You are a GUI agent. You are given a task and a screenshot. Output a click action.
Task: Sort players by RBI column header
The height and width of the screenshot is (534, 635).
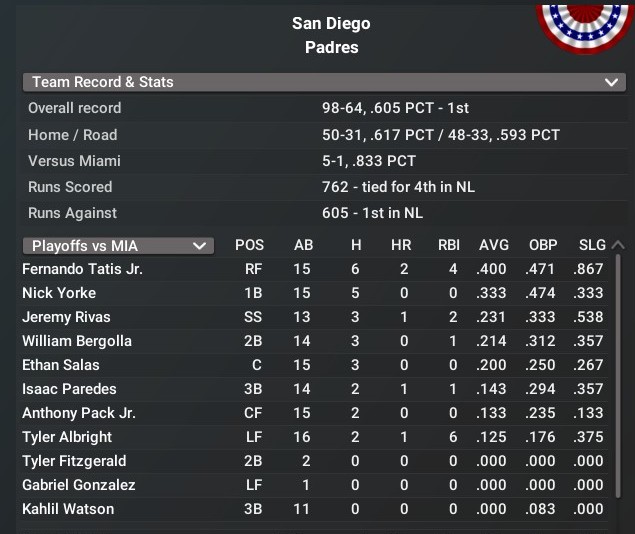(448, 245)
